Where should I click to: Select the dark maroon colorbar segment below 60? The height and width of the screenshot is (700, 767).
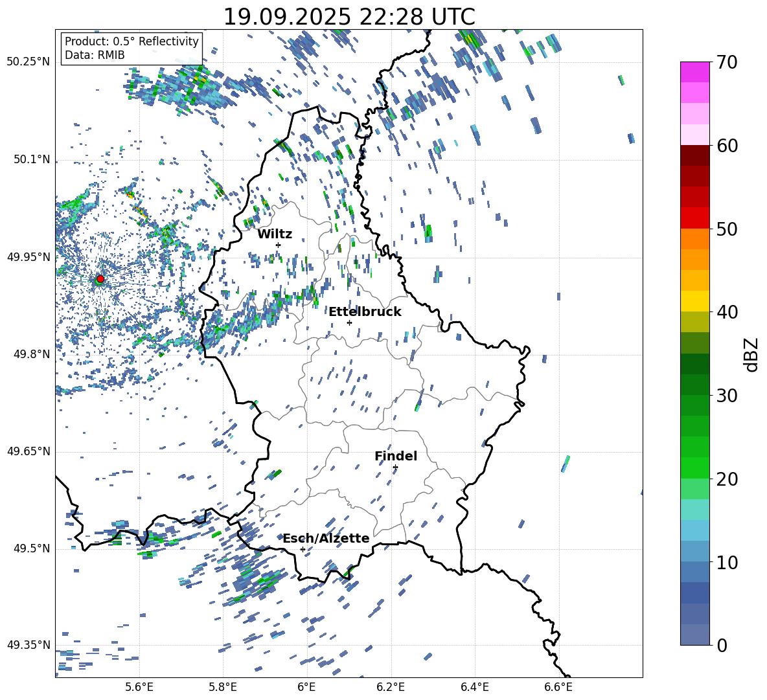click(x=695, y=156)
